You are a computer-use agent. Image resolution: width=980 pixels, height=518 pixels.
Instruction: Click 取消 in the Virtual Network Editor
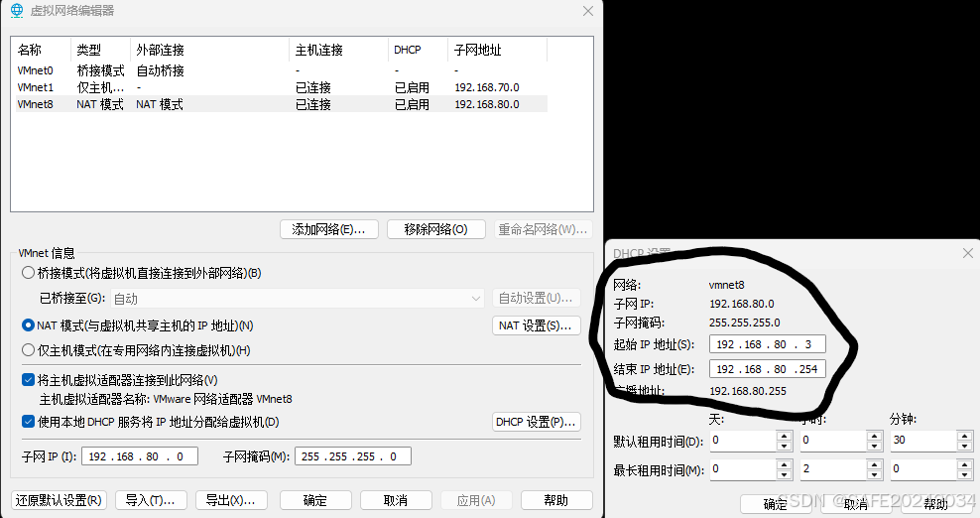pyautogui.click(x=396, y=500)
